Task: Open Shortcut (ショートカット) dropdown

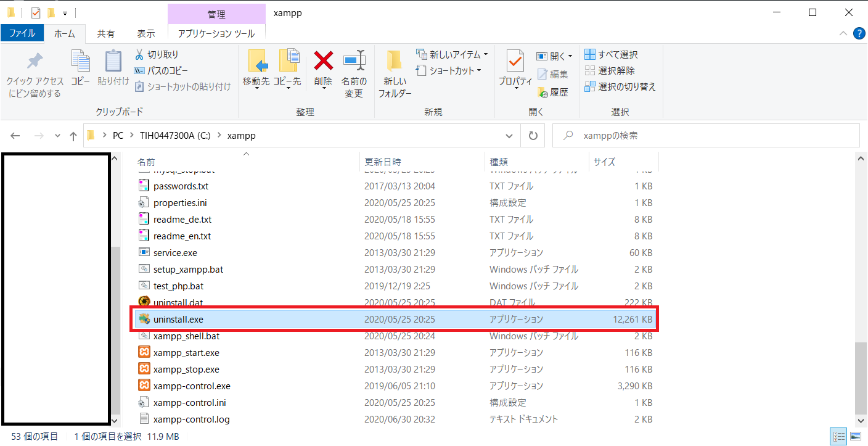Action: 448,70
